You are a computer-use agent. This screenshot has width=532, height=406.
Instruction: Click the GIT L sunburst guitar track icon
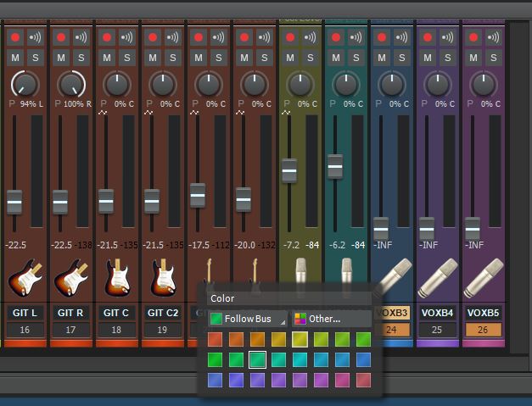pyautogui.click(x=25, y=277)
